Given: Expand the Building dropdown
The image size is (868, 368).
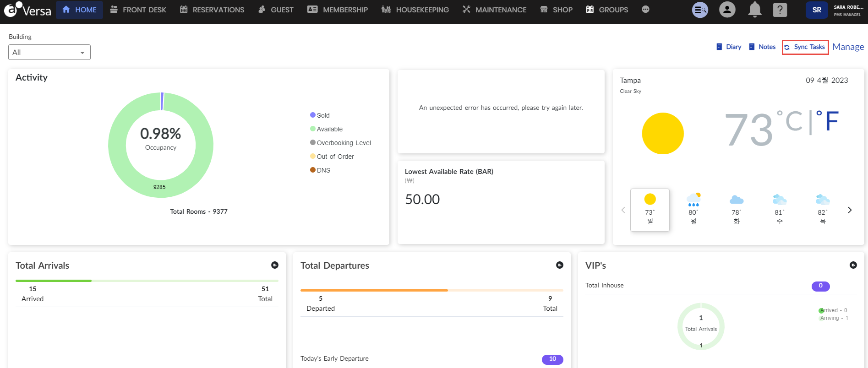Looking at the screenshot, I should click(x=49, y=52).
